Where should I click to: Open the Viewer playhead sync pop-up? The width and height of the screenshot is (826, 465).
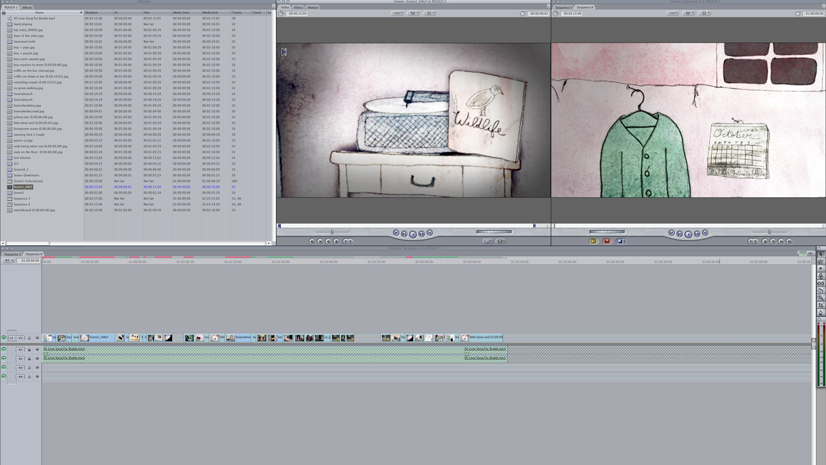[414, 14]
